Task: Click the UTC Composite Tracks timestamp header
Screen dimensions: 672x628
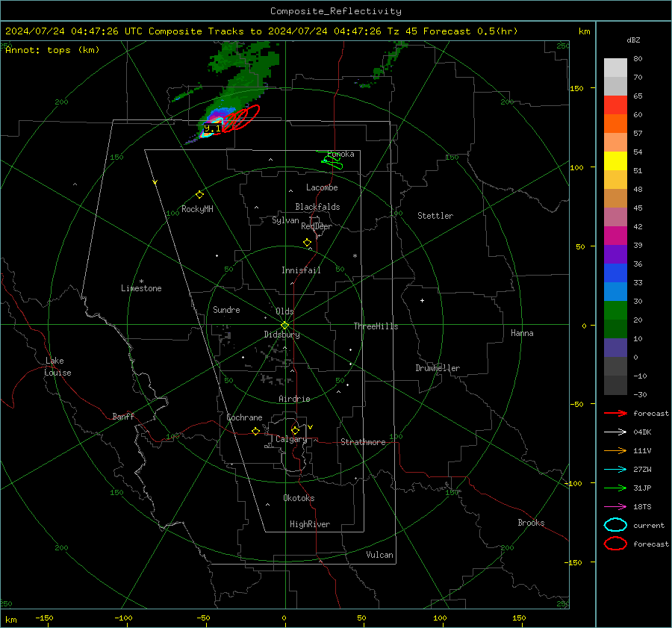Action: 261,31
